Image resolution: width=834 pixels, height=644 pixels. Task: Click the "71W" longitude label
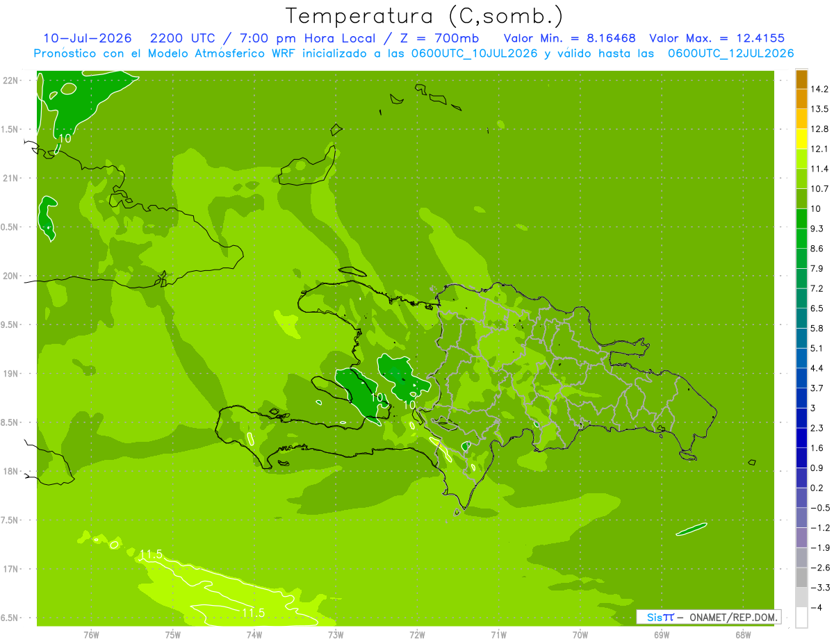tap(498, 635)
